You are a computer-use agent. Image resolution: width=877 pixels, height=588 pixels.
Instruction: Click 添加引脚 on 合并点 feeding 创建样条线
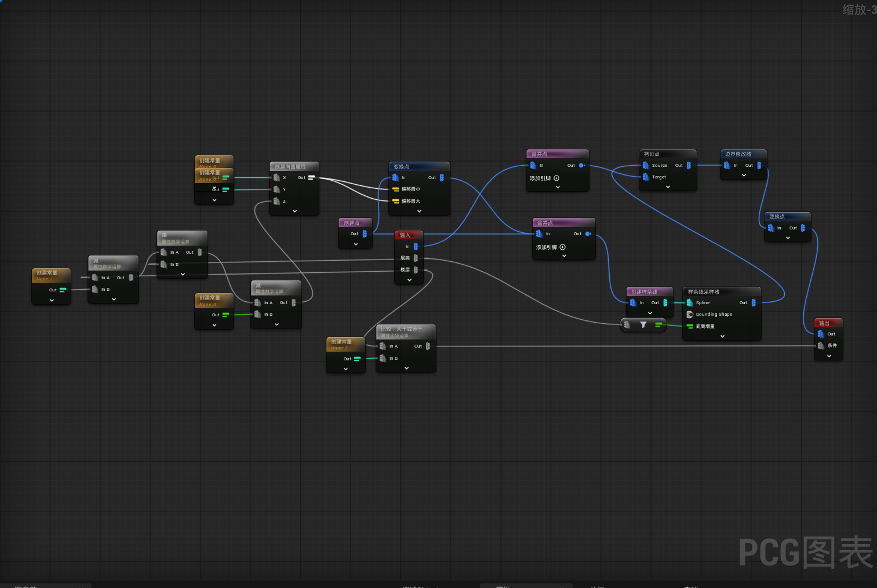(x=551, y=247)
